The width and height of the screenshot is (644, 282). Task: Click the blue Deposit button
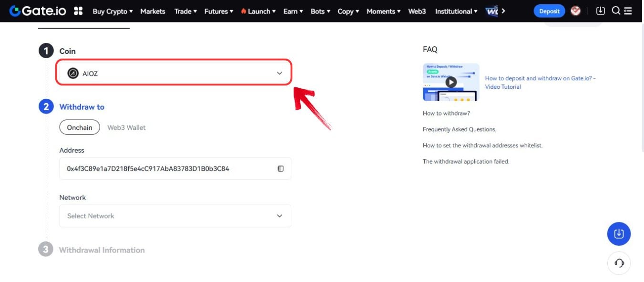tap(549, 11)
